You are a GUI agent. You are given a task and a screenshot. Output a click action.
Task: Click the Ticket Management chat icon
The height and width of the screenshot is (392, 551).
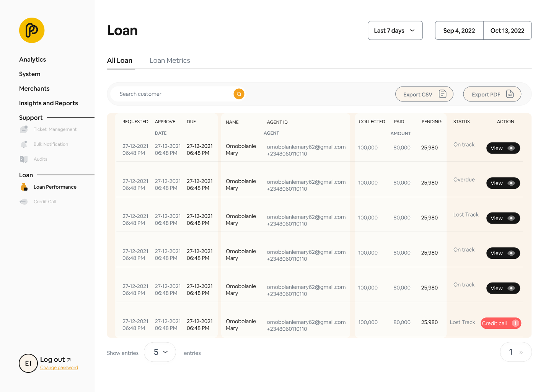24,129
